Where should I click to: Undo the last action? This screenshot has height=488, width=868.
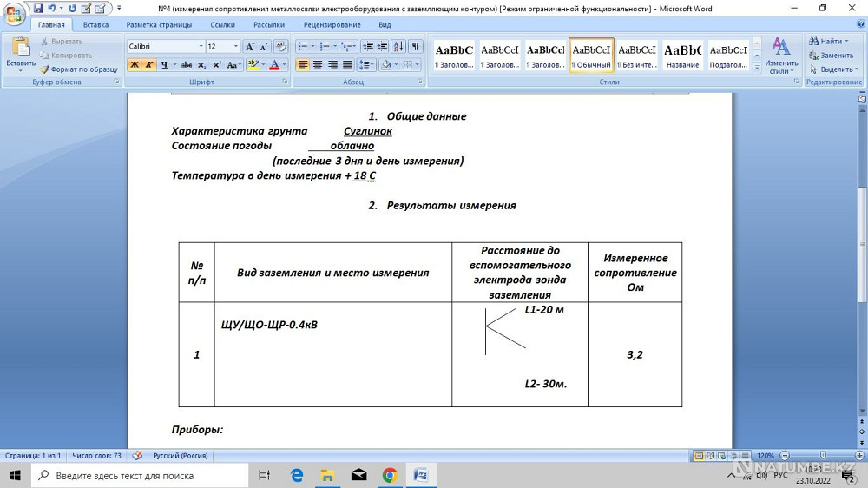pos(51,9)
